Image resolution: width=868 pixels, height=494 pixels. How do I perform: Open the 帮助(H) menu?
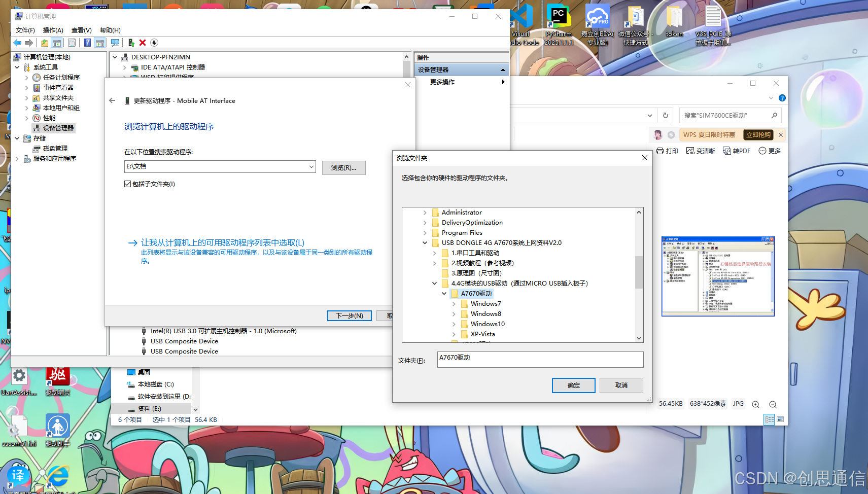pos(110,30)
